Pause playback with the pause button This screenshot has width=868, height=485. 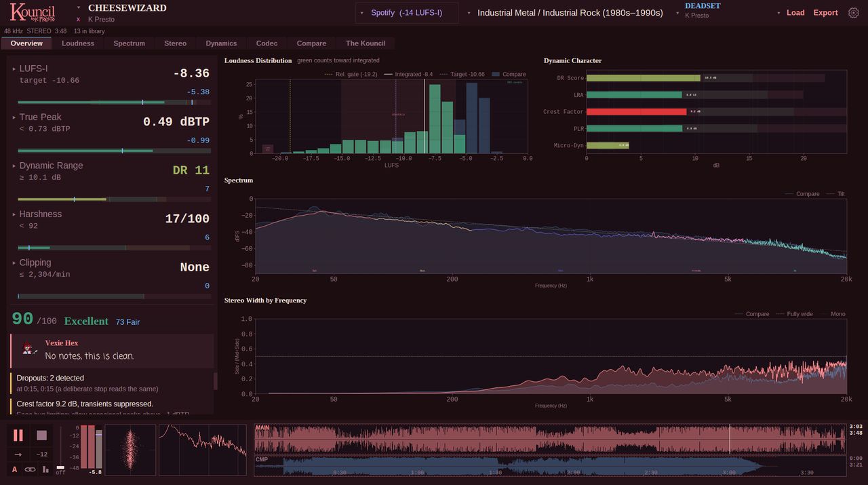coord(18,435)
